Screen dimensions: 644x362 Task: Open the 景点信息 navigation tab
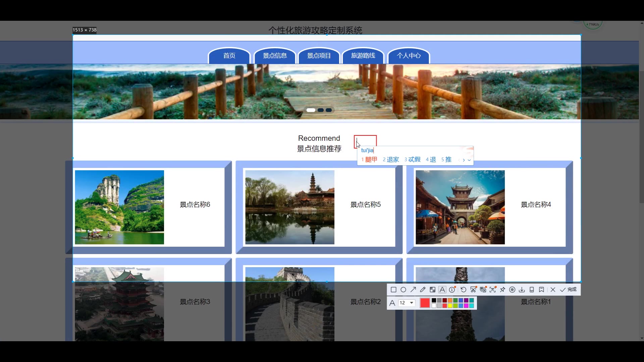point(275,56)
